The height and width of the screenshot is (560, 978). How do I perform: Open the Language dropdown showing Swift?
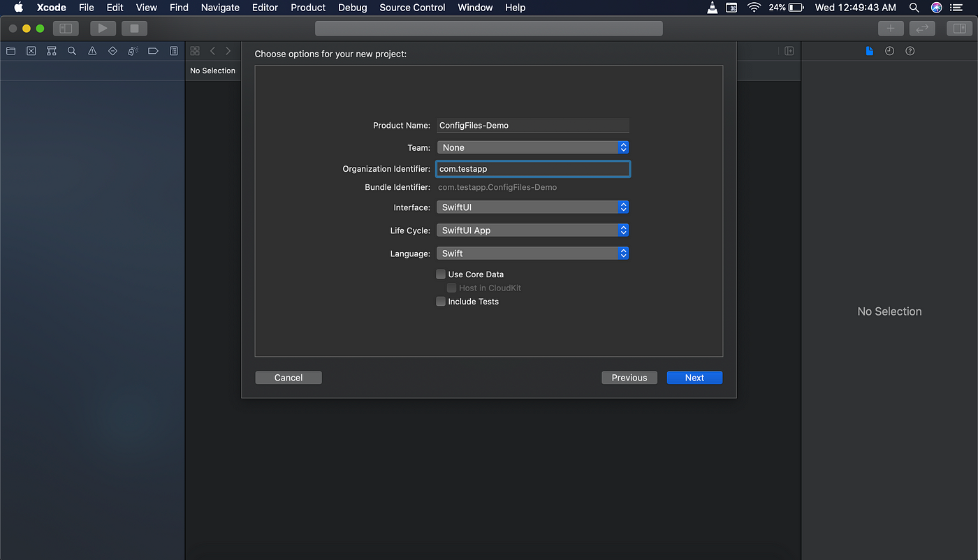(533, 253)
